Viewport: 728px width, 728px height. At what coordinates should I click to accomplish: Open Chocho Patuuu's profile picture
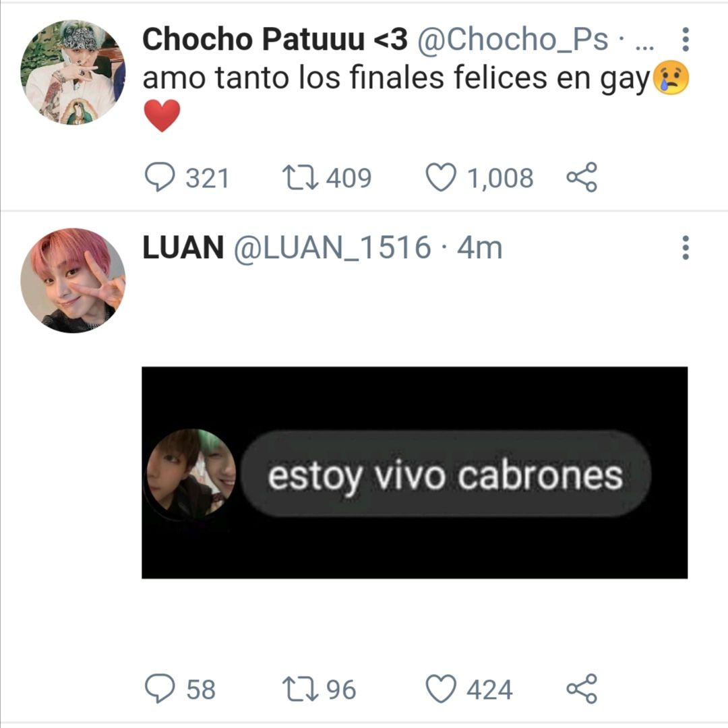click(x=73, y=72)
